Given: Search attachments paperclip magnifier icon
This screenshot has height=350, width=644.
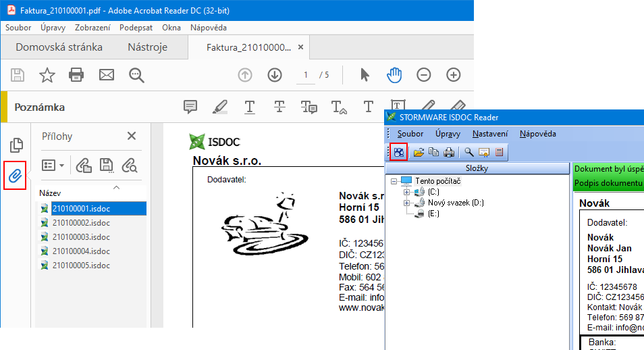Looking at the screenshot, I should [130, 166].
